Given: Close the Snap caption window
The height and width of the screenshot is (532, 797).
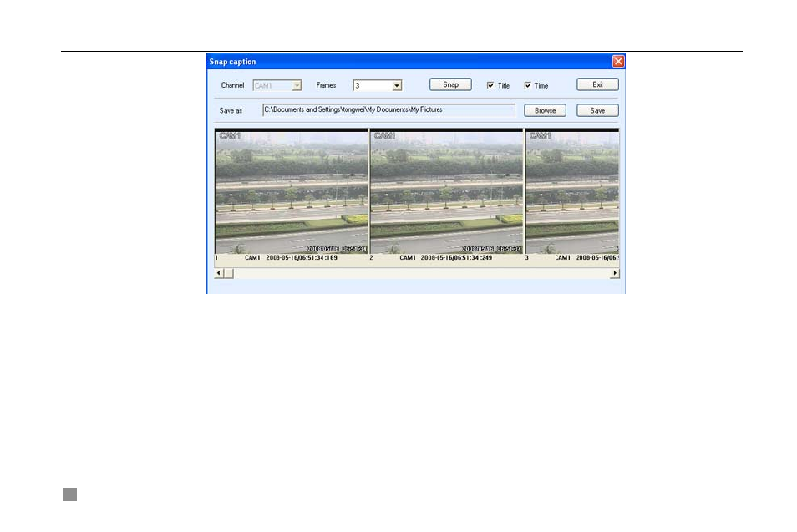Looking at the screenshot, I should (x=618, y=62).
